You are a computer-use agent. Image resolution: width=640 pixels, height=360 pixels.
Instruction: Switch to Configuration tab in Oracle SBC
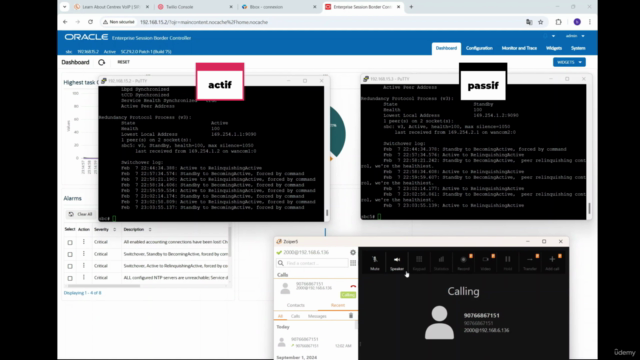click(479, 48)
